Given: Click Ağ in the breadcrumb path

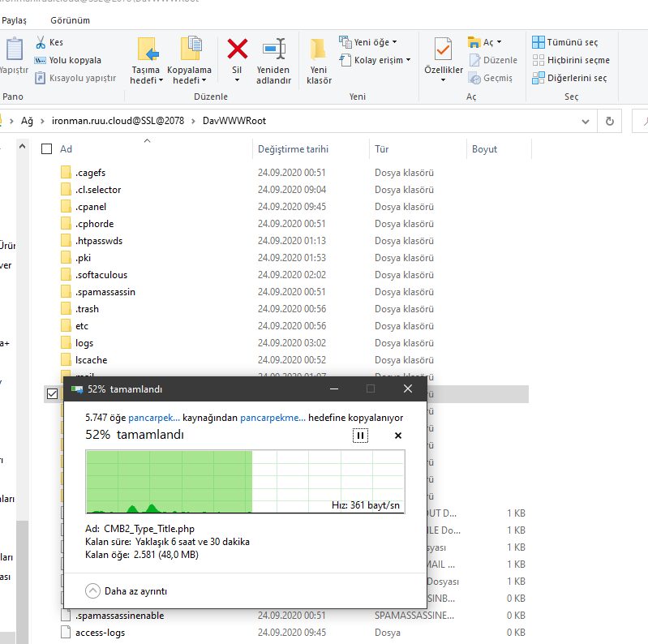Looking at the screenshot, I should click(x=27, y=121).
